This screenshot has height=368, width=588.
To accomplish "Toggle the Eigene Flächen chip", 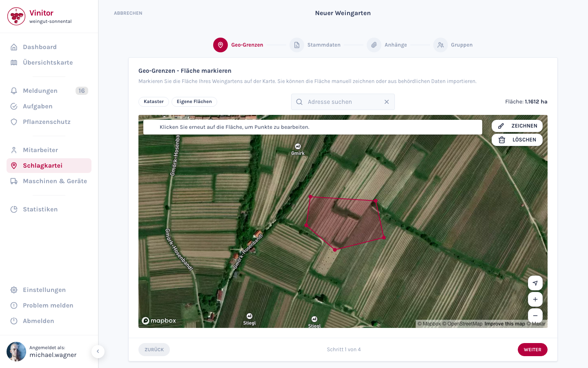I will pos(194,102).
